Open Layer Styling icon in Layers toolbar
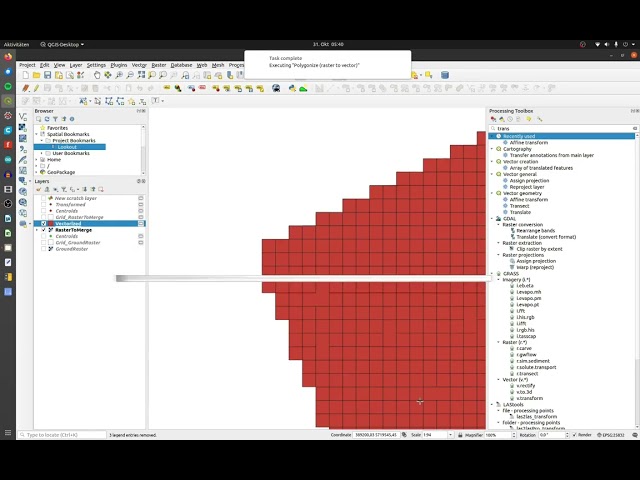Screen dimensions: 640x480 coord(38,189)
